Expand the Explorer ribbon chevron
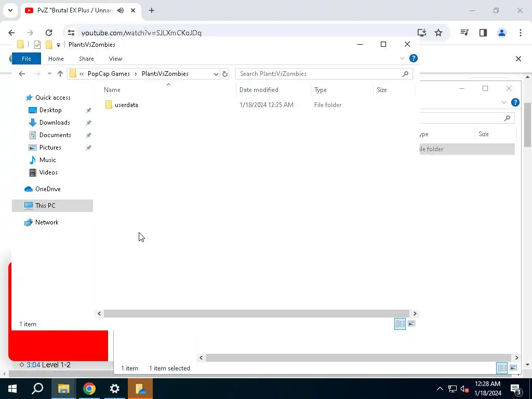The width and height of the screenshot is (532, 399). pyautogui.click(x=402, y=58)
